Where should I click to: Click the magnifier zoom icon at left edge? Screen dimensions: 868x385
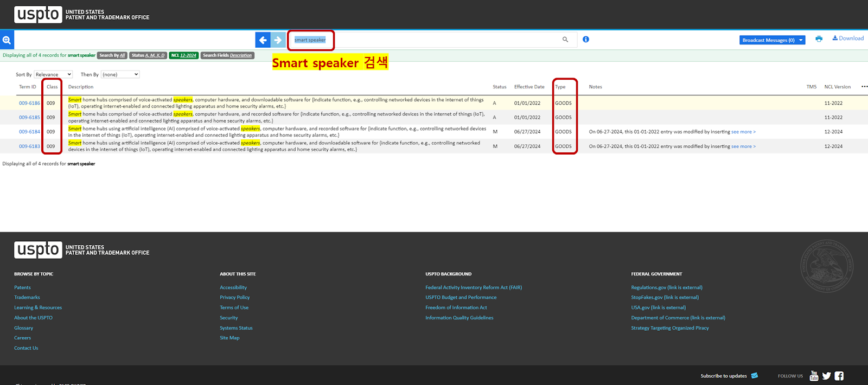(x=7, y=40)
